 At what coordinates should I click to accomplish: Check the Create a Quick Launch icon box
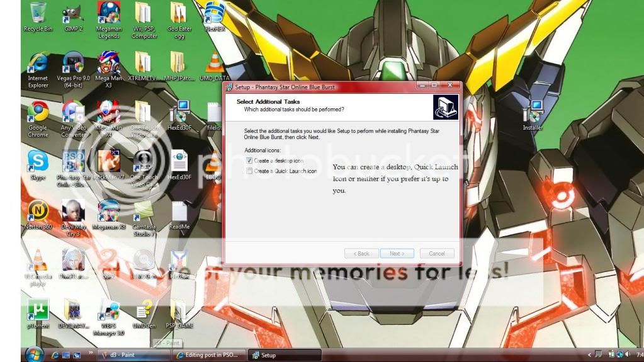250,171
